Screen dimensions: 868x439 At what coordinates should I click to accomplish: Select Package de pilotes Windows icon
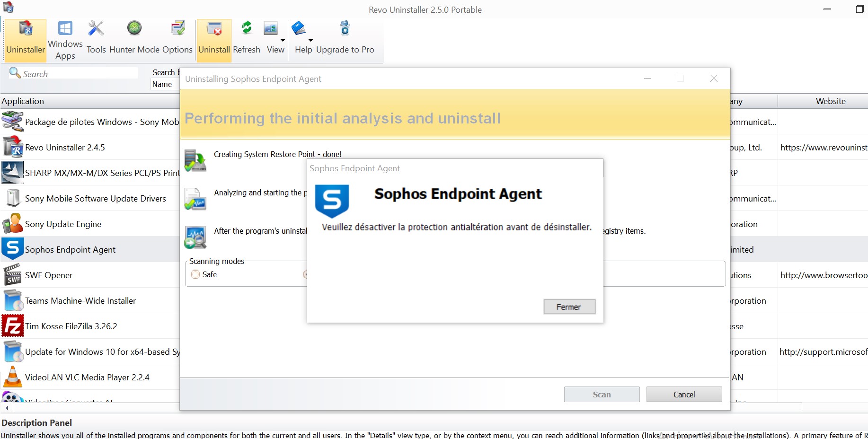13,122
